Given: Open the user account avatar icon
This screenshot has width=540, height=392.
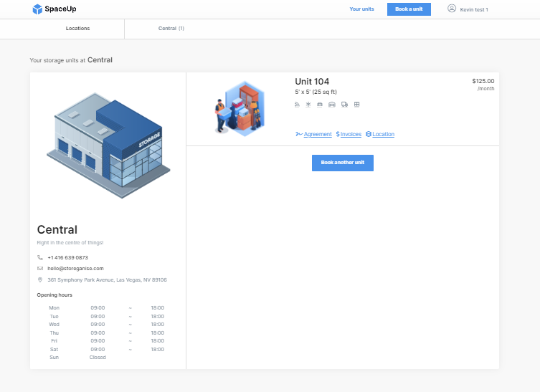Looking at the screenshot, I should pyautogui.click(x=452, y=9).
